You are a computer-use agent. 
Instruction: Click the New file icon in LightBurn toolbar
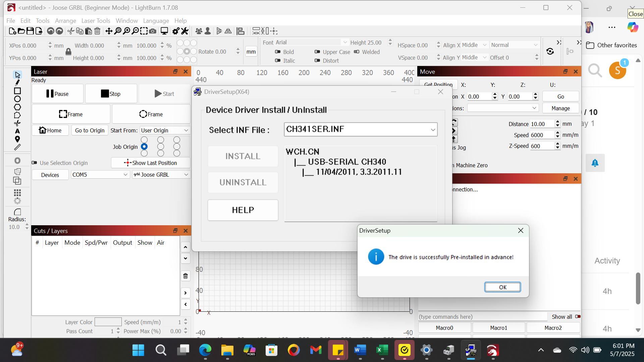[x=12, y=31]
